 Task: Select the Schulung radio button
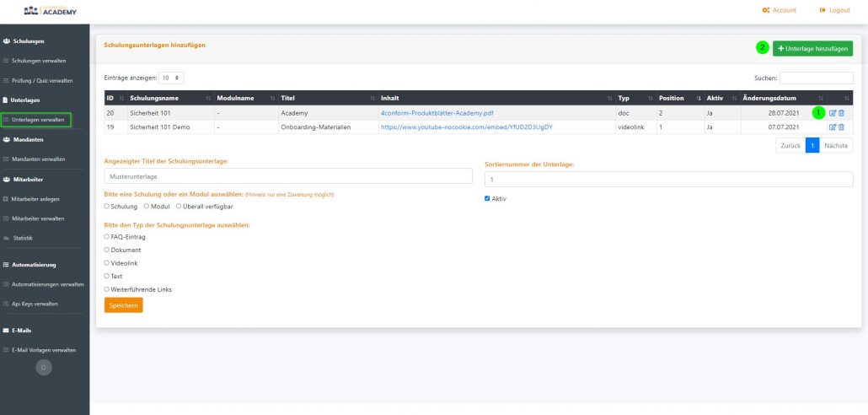click(x=107, y=206)
